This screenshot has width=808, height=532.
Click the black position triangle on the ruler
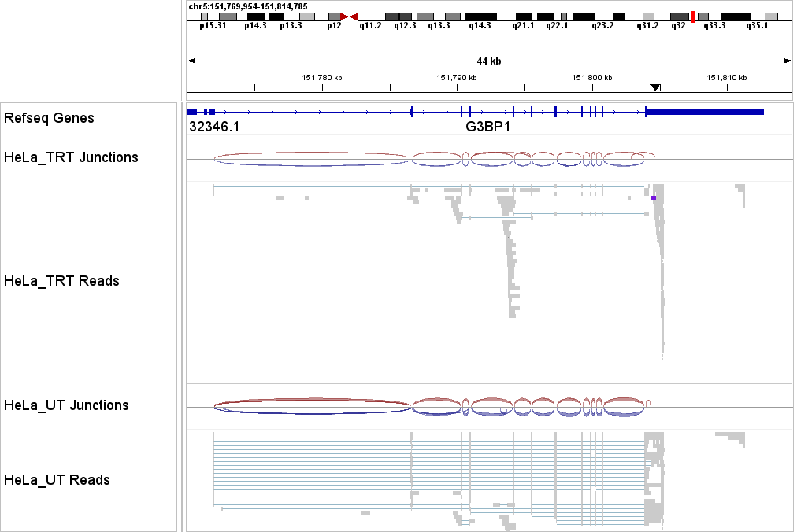pos(655,87)
